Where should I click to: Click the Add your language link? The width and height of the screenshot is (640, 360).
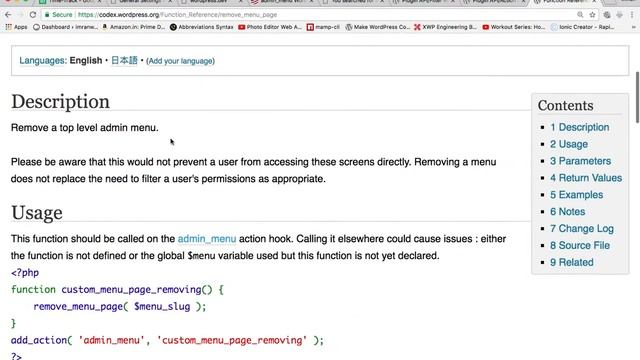coord(181,61)
